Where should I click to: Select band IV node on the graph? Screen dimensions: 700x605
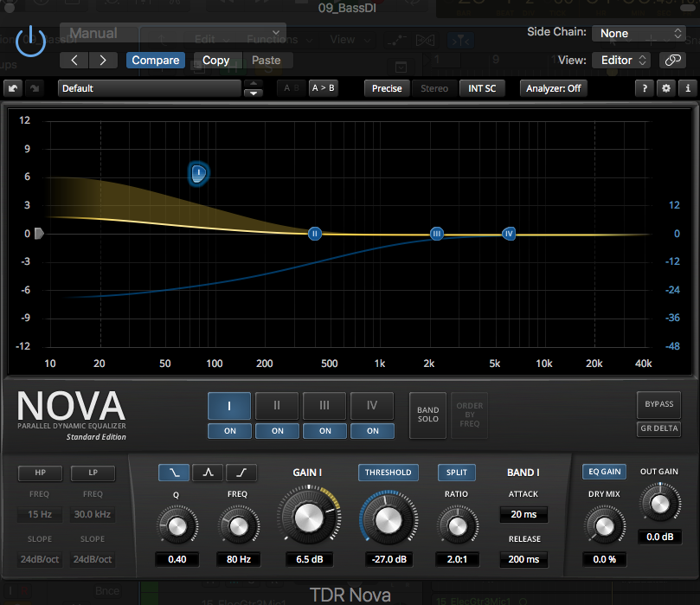pos(509,234)
